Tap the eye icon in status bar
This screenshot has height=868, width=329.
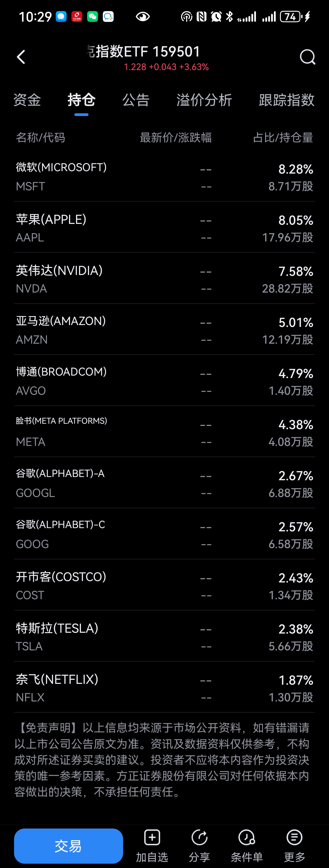[x=143, y=16]
